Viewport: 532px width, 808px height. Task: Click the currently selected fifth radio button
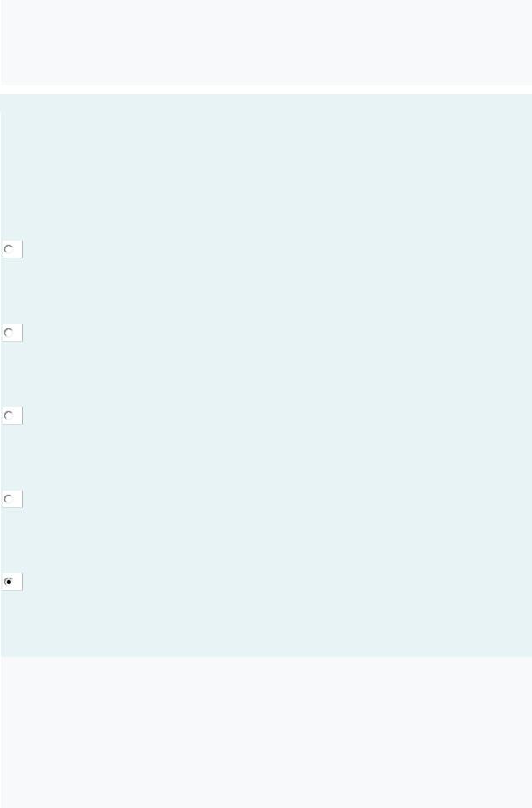(x=8, y=582)
